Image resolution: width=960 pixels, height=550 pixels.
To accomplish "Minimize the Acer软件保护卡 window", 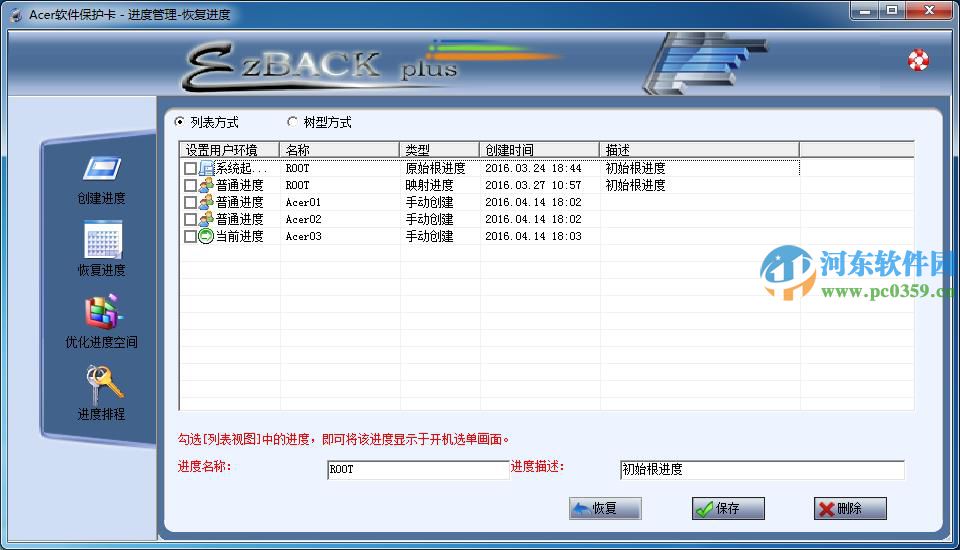I will [x=864, y=10].
